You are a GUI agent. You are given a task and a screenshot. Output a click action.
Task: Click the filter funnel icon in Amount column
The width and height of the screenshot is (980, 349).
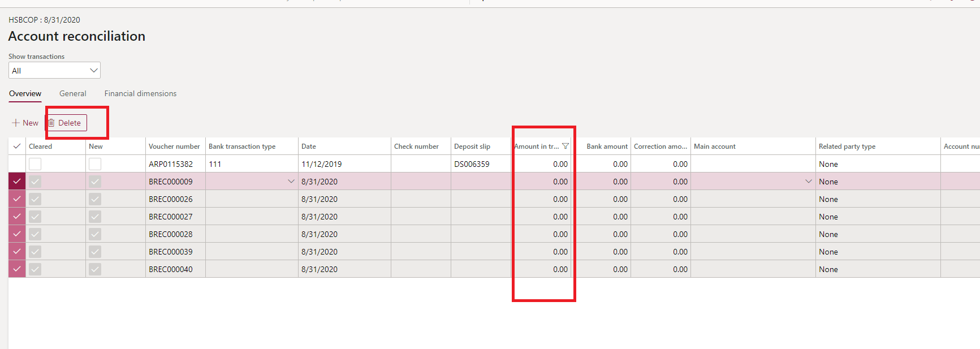click(x=565, y=146)
